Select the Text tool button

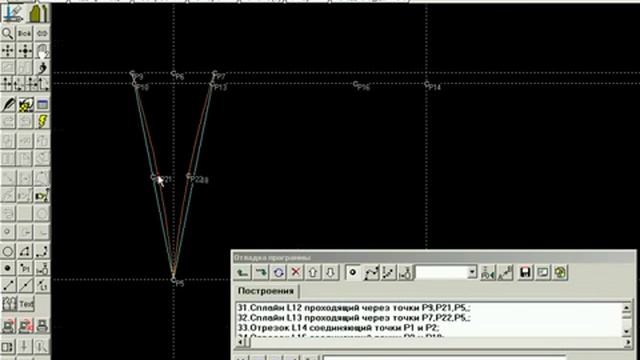[26, 304]
